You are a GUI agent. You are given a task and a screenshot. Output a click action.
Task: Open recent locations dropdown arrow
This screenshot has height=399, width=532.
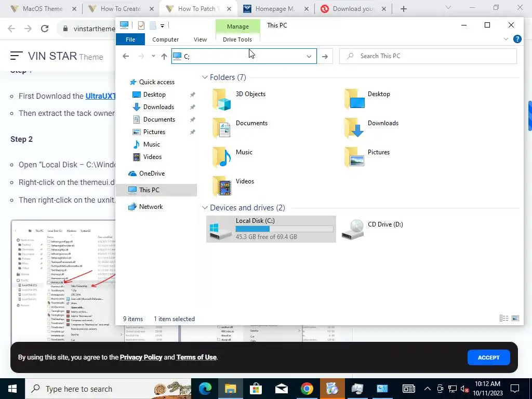click(153, 56)
